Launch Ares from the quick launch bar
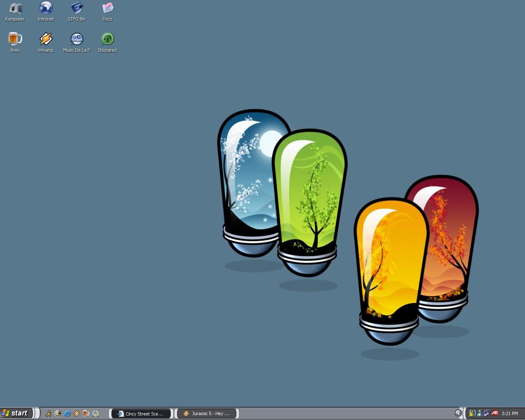 tap(86, 413)
